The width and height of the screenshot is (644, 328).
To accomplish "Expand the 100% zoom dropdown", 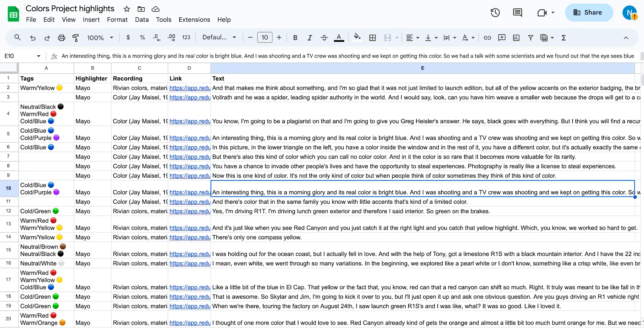I will pos(100,38).
